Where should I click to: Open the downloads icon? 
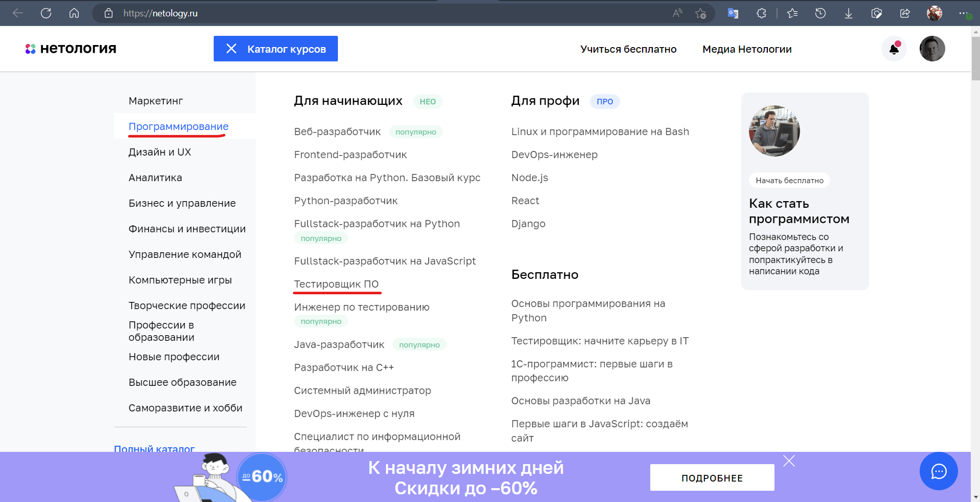point(849,13)
